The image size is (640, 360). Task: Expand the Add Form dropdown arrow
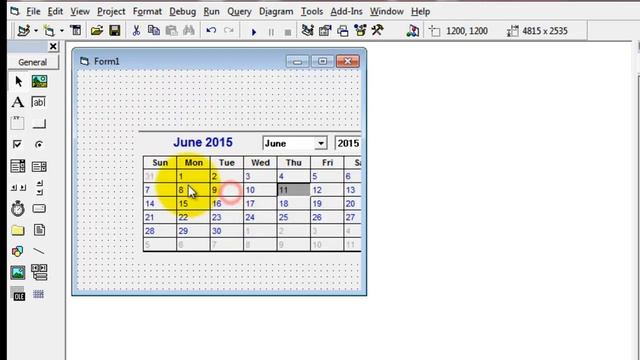(x=62, y=31)
